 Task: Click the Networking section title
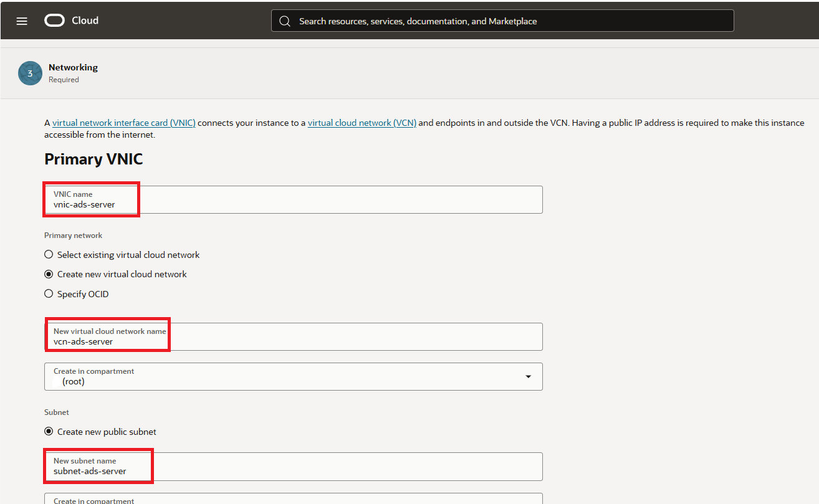pyautogui.click(x=73, y=67)
